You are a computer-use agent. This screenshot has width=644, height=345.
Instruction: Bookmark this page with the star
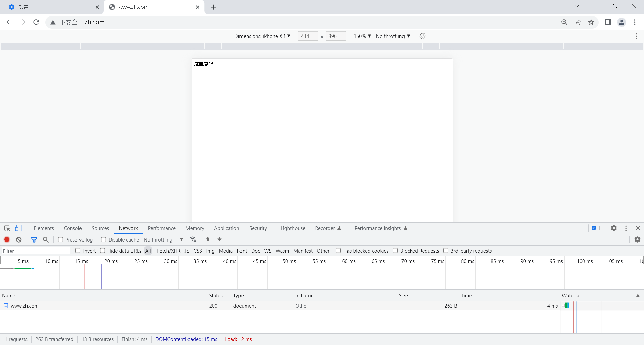591,22
